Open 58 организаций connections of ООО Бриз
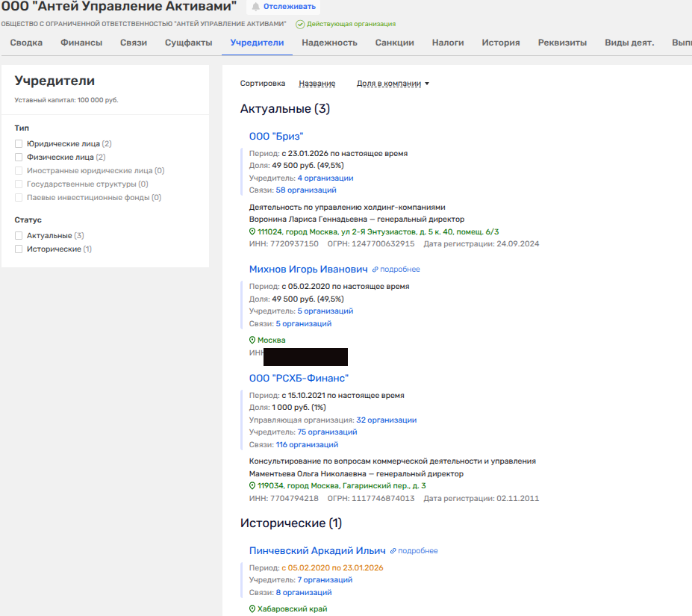The width and height of the screenshot is (692, 616). [306, 190]
